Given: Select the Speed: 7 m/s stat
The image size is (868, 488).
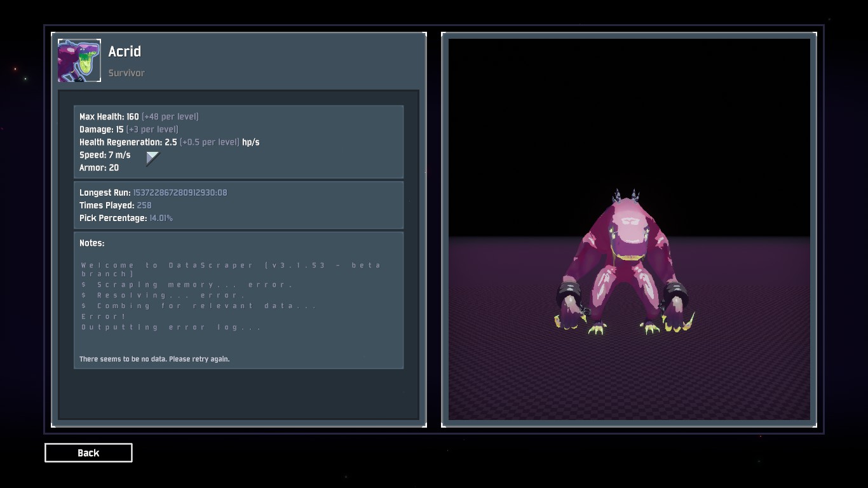Looking at the screenshot, I should 105,155.
